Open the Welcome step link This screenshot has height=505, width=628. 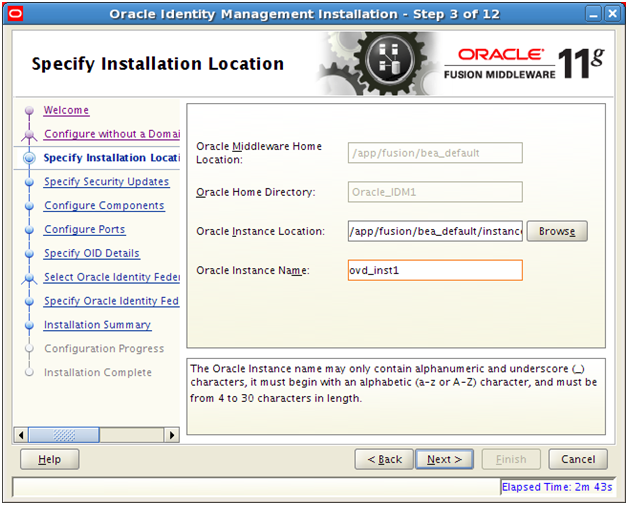(x=66, y=110)
